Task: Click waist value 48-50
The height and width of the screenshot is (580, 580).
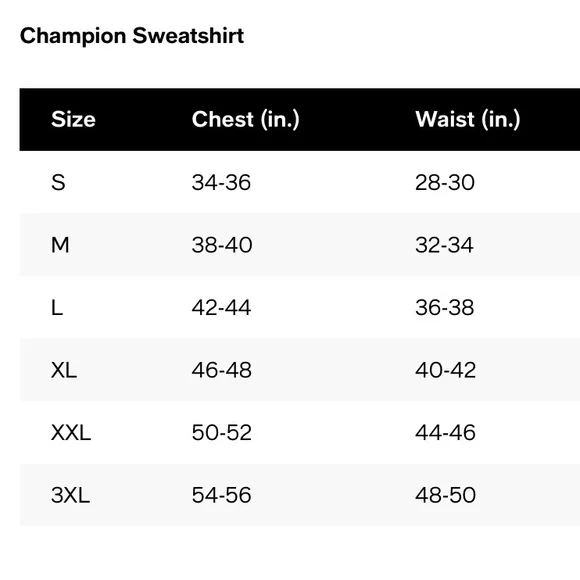Action: [445, 495]
